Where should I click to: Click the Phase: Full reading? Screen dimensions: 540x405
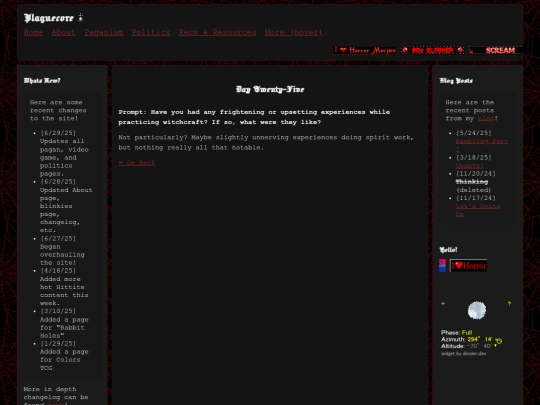(457, 332)
